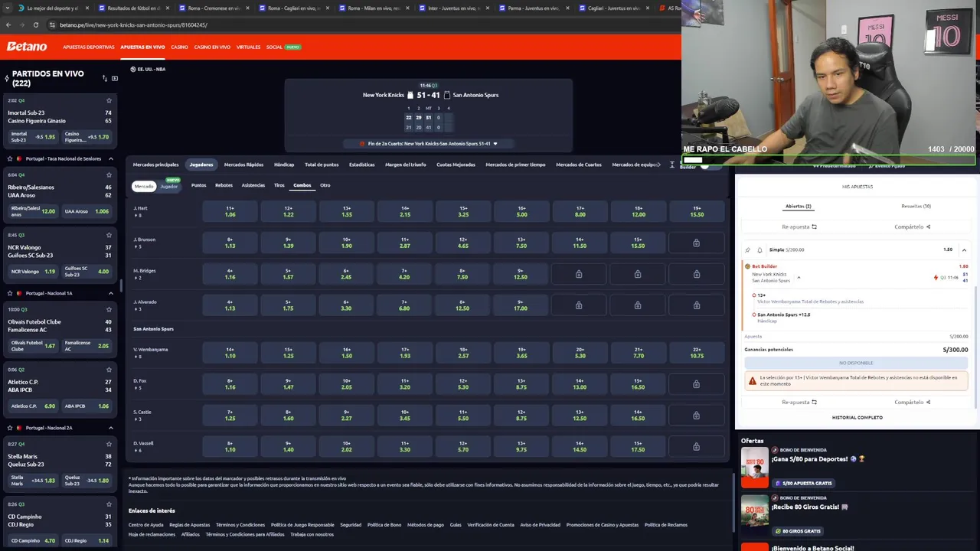Open the Virtuales section
This screenshot has height=551, width=980.
click(x=248, y=47)
